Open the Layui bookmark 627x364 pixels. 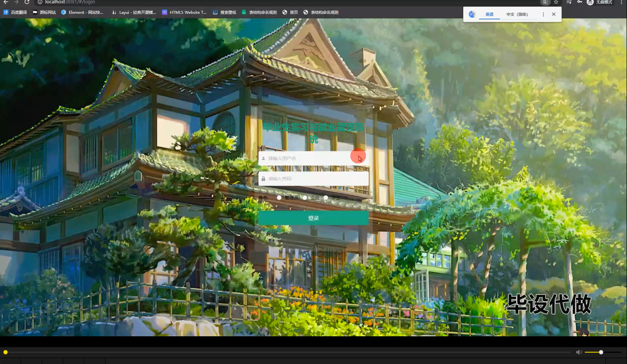pyautogui.click(x=134, y=12)
